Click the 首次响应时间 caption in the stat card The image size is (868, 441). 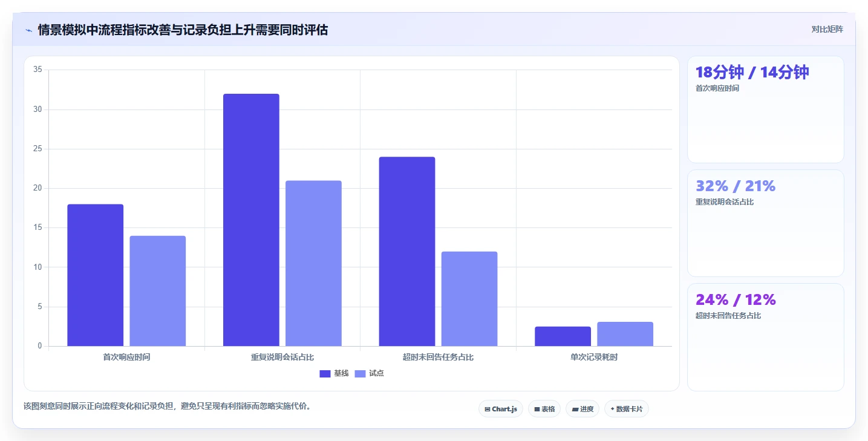pos(717,88)
